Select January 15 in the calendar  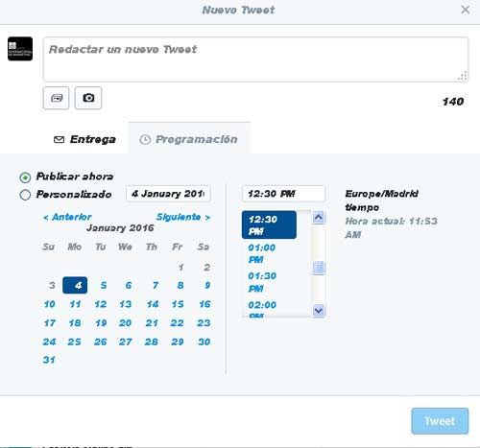(178, 304)
